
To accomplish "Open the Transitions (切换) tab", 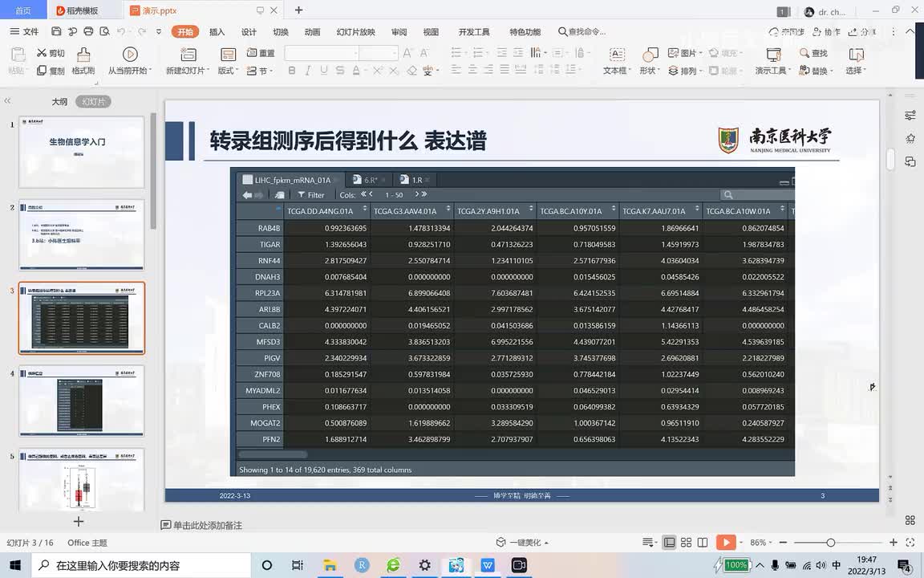I will tap(281, 32).
